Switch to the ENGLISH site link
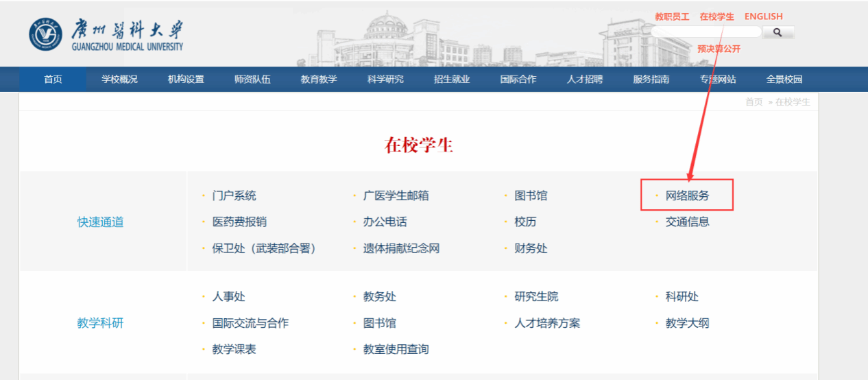 (x=763, y=16)
